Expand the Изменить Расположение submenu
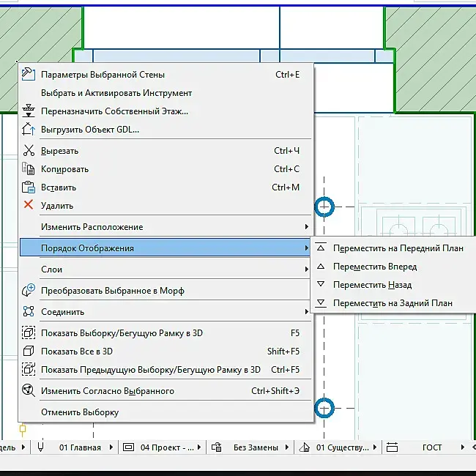 click(166, 227)
